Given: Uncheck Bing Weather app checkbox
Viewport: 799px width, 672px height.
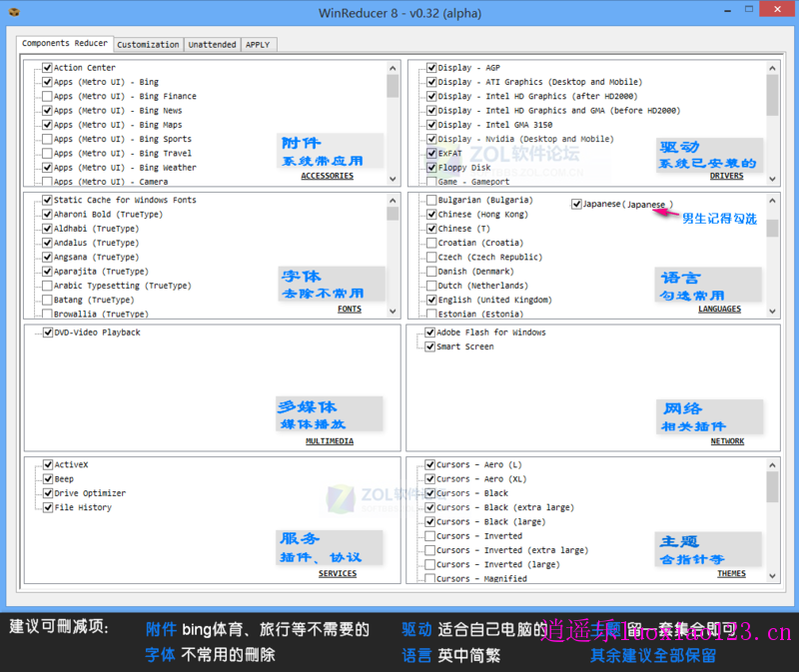Looking at the screenshot, I should 47,167.
